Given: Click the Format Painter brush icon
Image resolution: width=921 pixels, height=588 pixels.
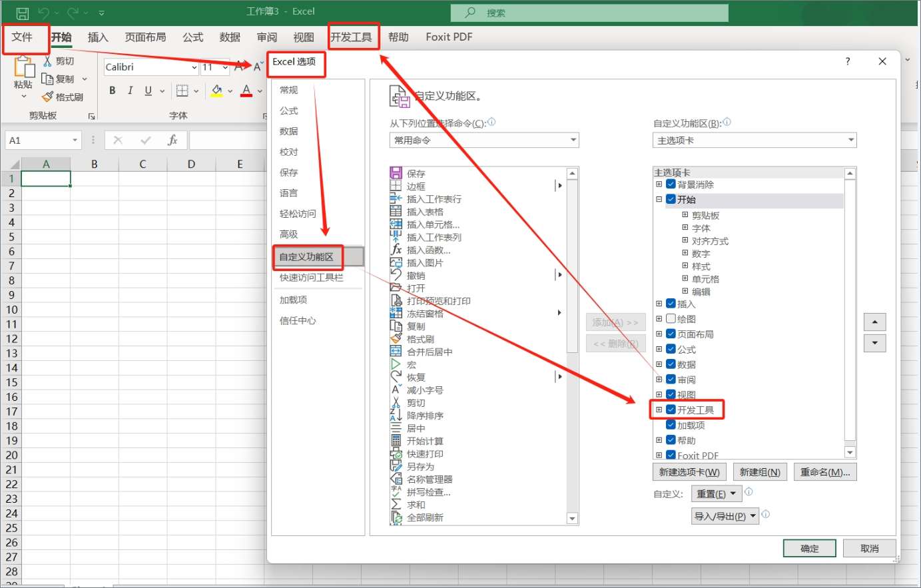Looking at the screenshot, I should (47, 97).
